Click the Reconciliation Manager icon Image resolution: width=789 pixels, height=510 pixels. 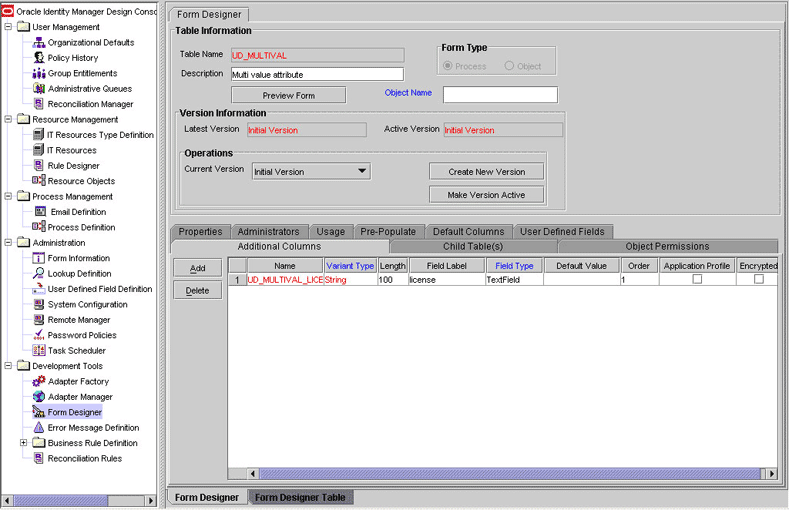point(39,104)
